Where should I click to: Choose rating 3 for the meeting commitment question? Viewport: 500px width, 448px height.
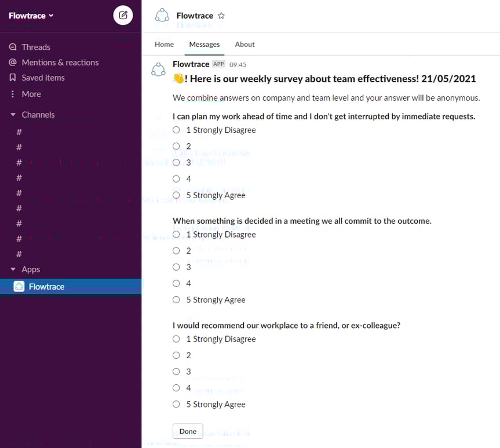[x=176, y=267]
